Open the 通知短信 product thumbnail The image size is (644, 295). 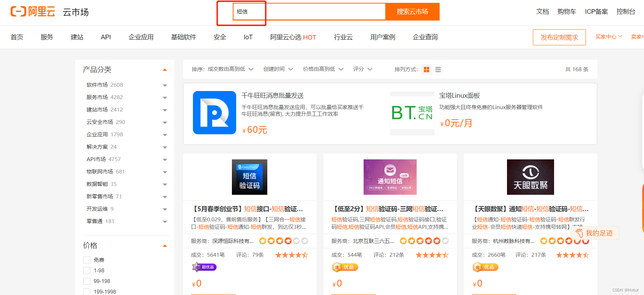pos(390,177)
